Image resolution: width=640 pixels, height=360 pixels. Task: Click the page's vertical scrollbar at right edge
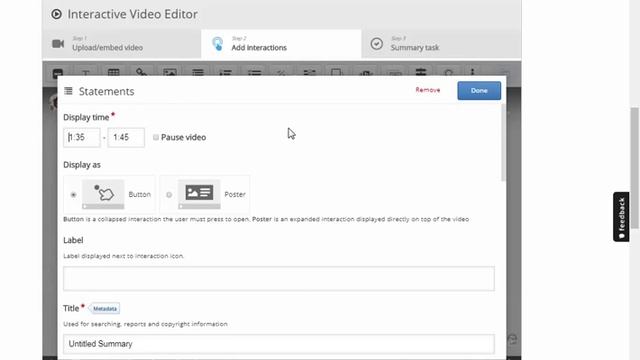[x=634, y=168]
